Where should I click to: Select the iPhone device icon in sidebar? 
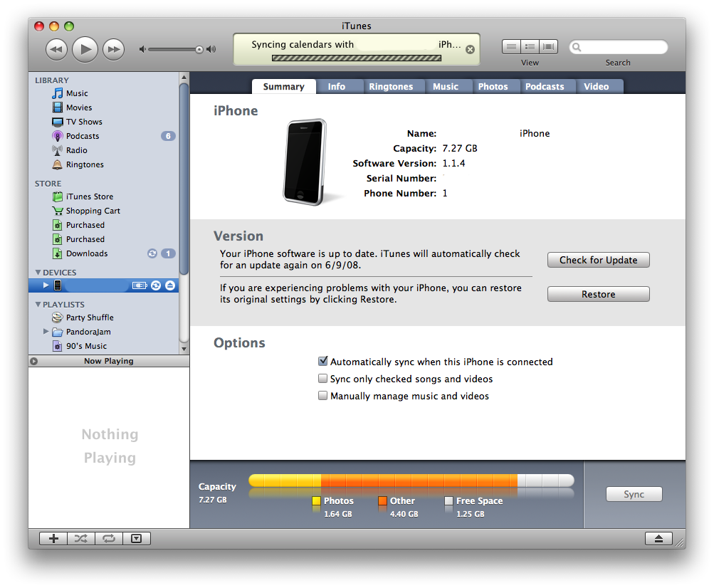point(58,285)
